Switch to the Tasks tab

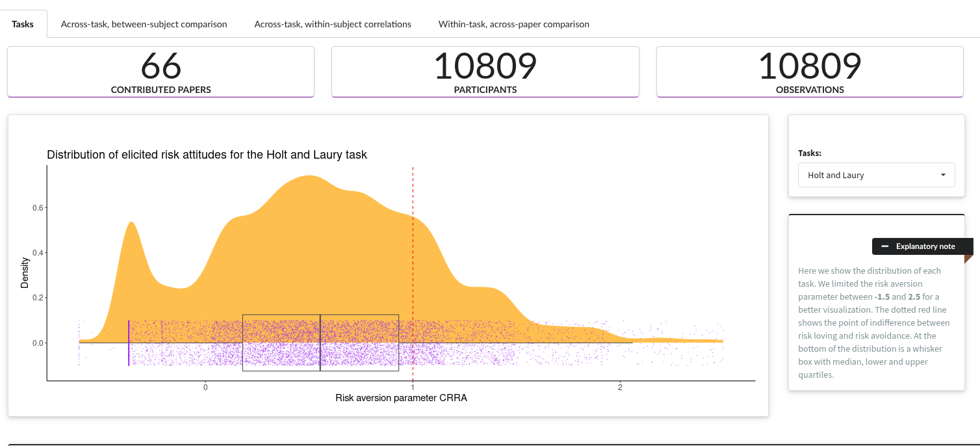click(x=23, y=24)
